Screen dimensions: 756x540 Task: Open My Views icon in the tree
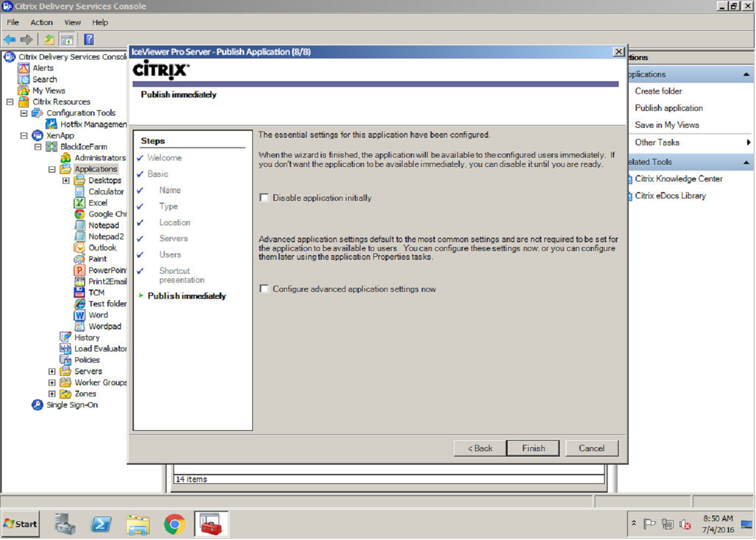click(x=23, y=90)
